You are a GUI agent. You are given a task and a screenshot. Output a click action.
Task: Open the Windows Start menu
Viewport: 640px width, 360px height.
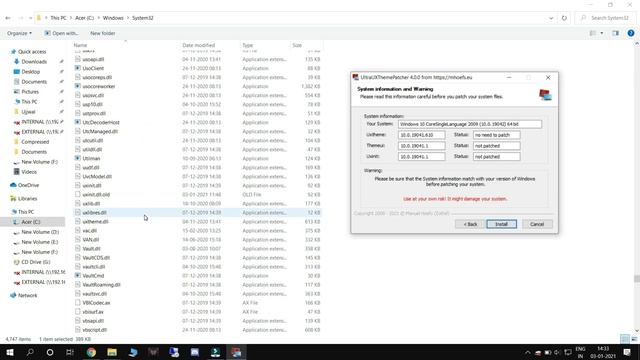click(x=10, y=352)
